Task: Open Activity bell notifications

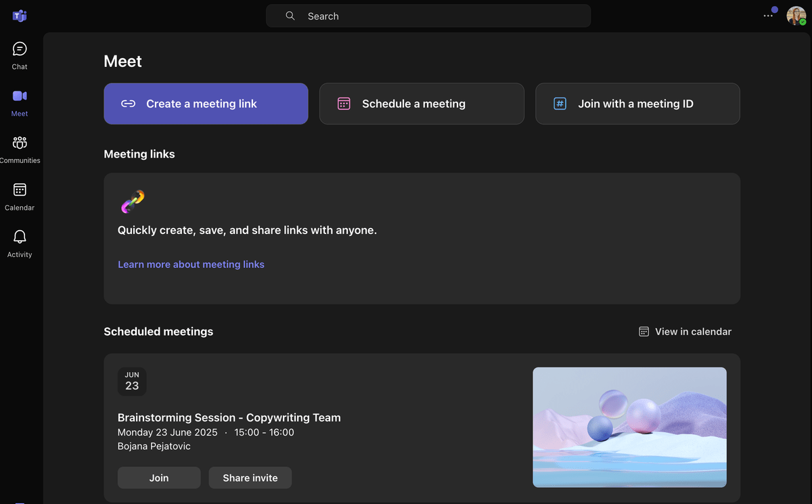Action: point(20,244)
